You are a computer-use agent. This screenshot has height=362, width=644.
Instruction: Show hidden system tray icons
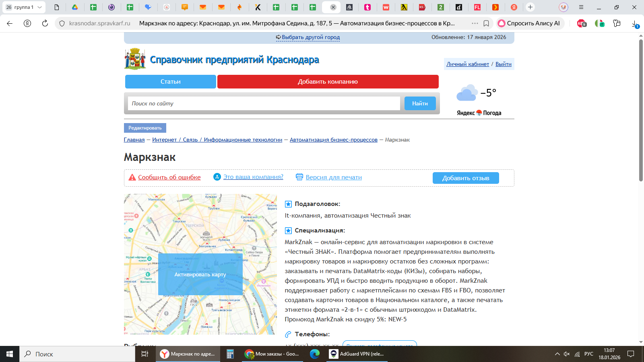(x=557, y=354)
